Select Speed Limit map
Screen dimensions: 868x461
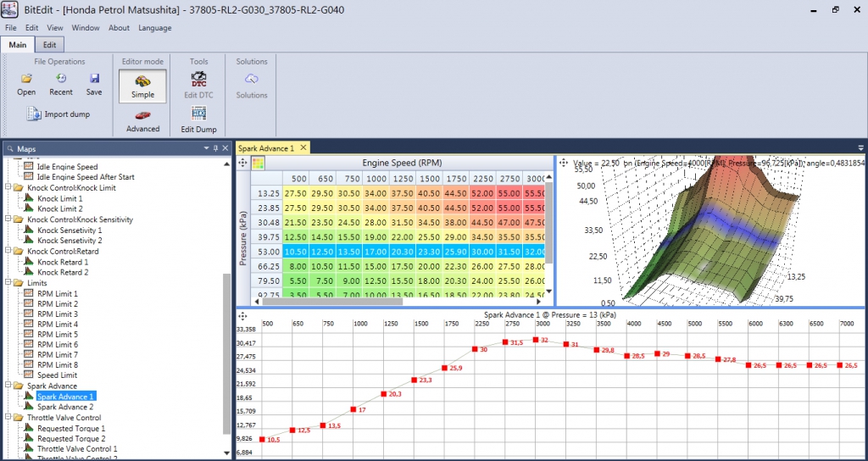pyautogui.click(x=57, y=375)
